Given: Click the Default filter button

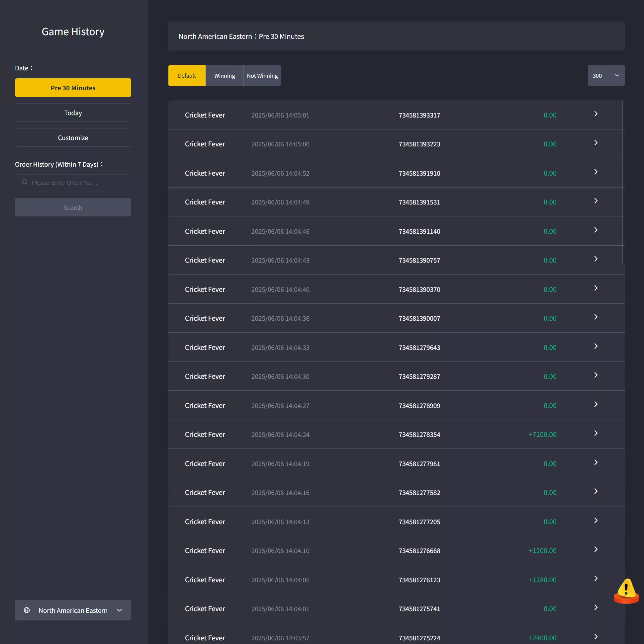Looking at the screenshot, I should click(x=187, y=76).
